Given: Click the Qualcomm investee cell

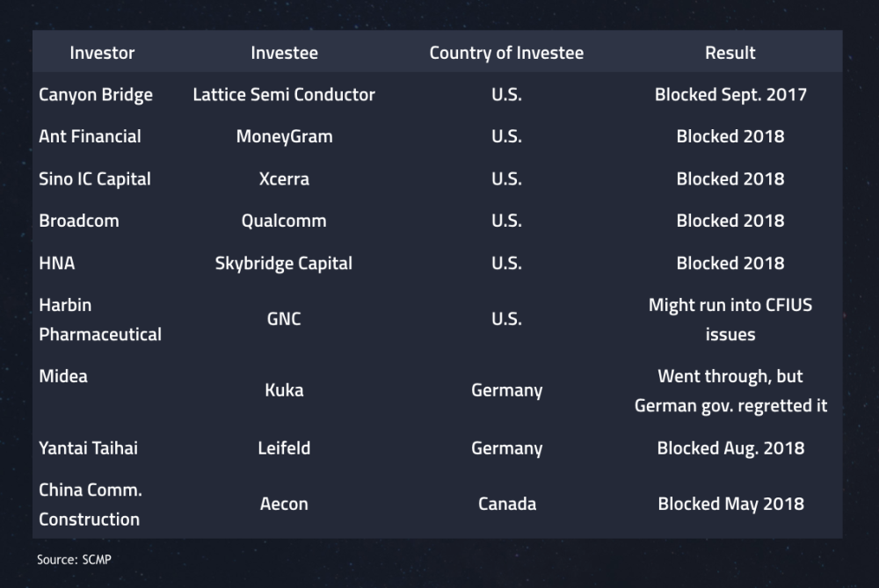Looking at the screenshot, I should 284,221.
